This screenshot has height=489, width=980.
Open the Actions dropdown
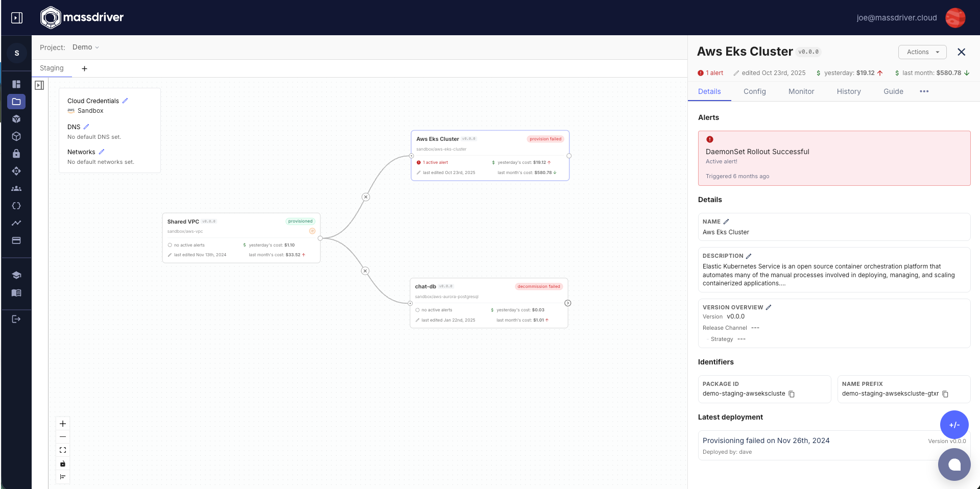pyautogui.click(x=922, y=52)
